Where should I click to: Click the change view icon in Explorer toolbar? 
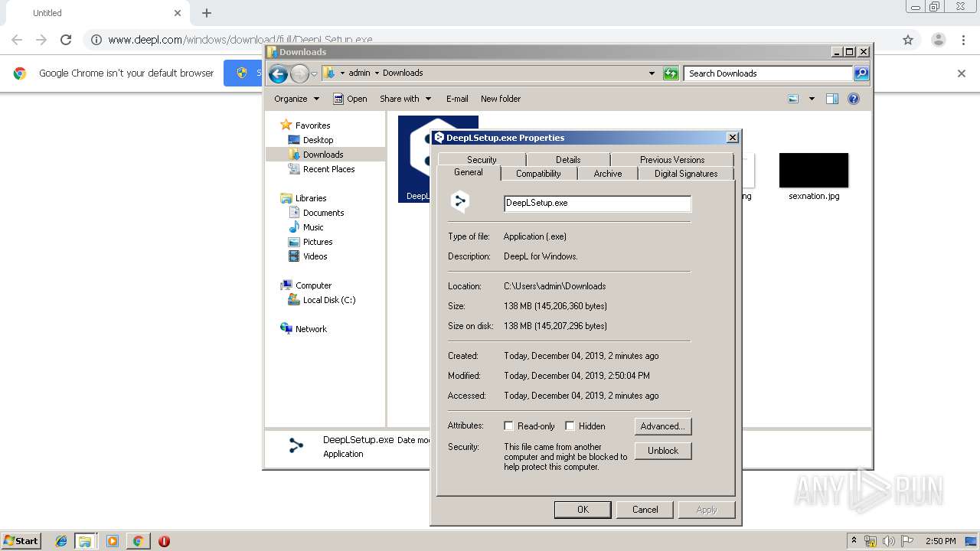point(793,99)
